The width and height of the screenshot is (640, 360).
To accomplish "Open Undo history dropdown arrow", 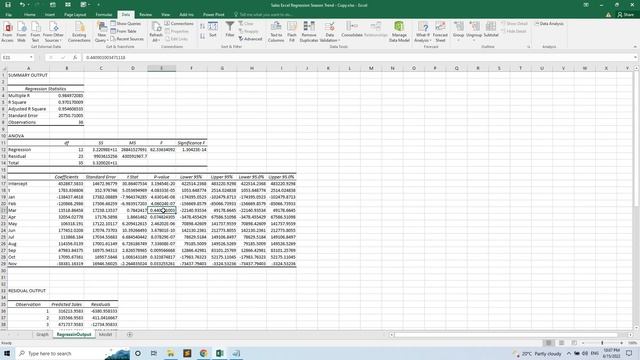I will click(29, 5).
